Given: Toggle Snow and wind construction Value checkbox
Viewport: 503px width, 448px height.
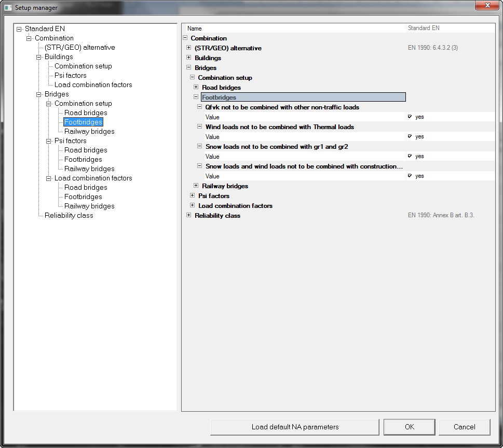Looking at the screenshot, I should 410,176.
